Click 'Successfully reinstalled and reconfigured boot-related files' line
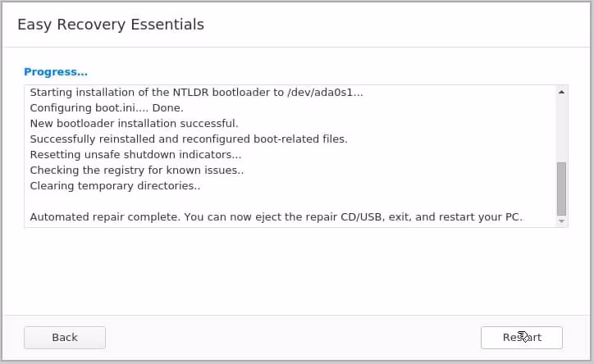 pyautogui.click(x=189, y=139)
